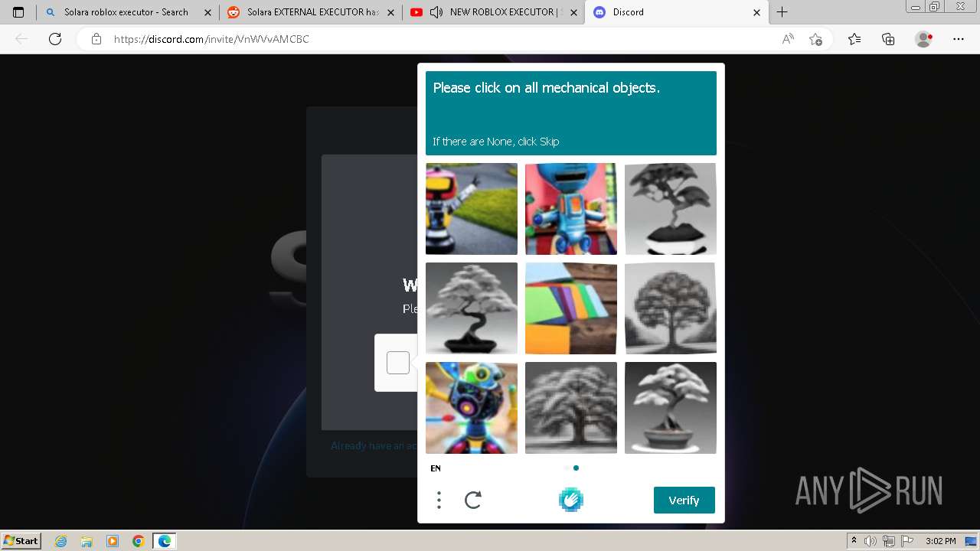Open media player from taskbar

(x=113, y=541)
